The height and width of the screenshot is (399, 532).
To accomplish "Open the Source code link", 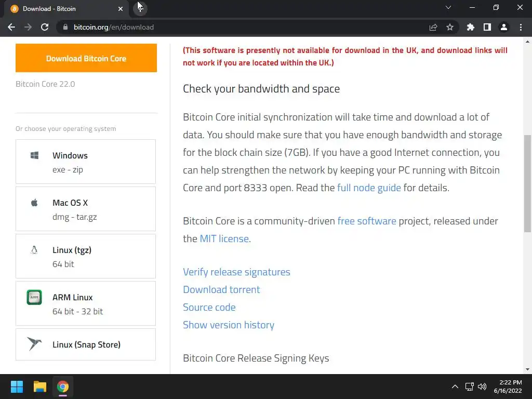I will pos(209,307).
